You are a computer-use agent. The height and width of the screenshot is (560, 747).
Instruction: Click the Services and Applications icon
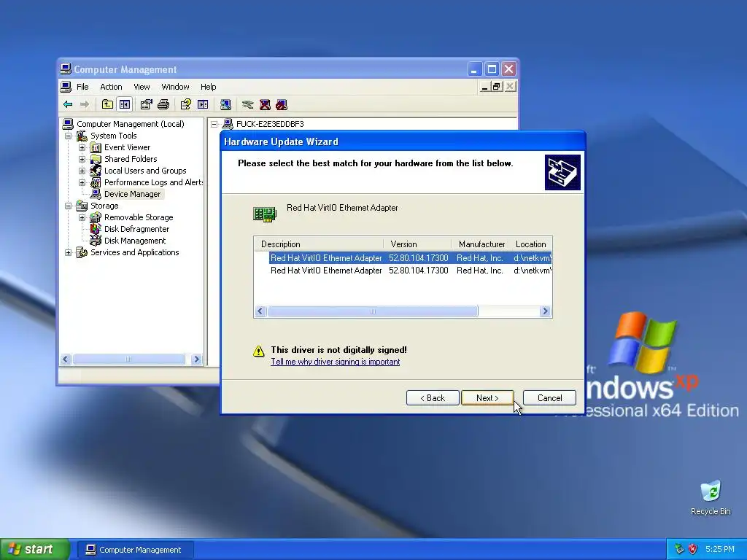pyautogui.click(x=82, y=252)
